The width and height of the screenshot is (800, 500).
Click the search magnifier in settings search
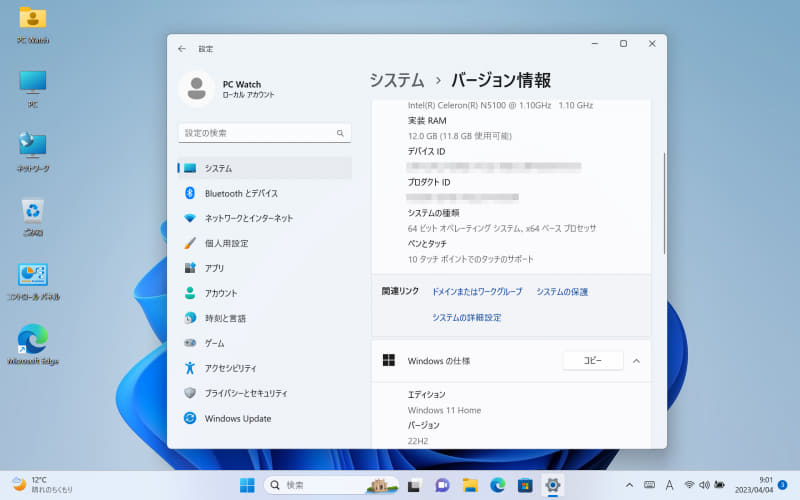click(340, 133)
